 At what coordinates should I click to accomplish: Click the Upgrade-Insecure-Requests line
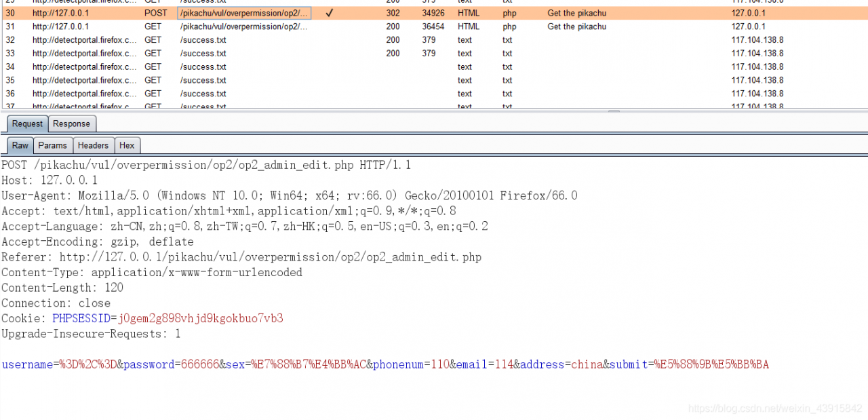91,334
